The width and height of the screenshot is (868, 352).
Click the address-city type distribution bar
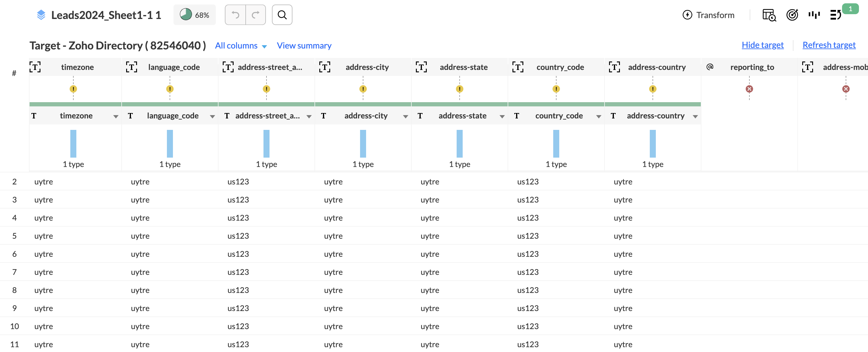click(363, 144)
